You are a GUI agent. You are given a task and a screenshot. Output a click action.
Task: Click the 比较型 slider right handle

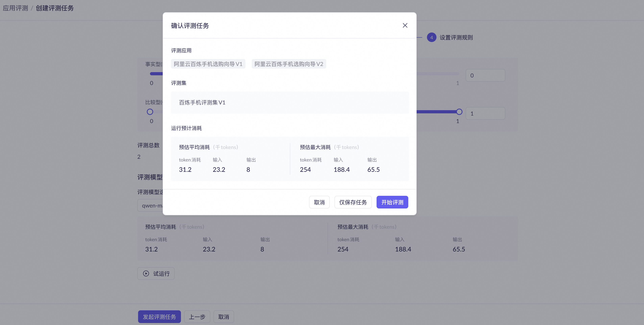coord(459,112)
